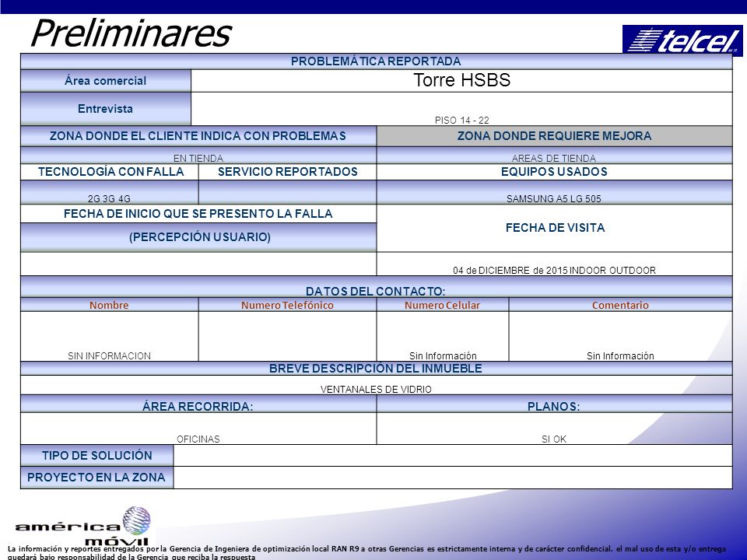Click the empty Numero Telefónico cell
Viewport: 747px width, 560px height.
pos(287,336)
